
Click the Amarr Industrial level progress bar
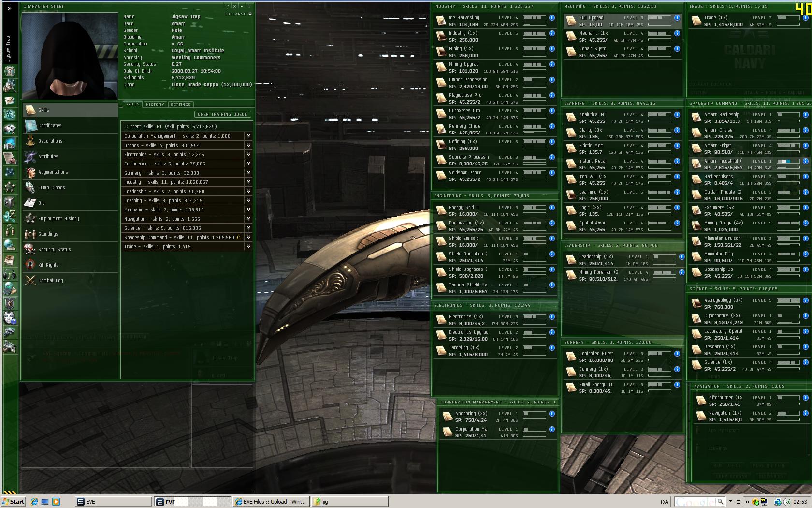click(788, 161)
